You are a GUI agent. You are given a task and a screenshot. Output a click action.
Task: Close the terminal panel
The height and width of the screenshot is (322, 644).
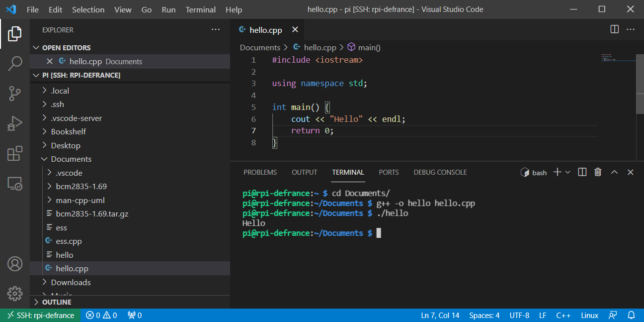coord(630,172)
